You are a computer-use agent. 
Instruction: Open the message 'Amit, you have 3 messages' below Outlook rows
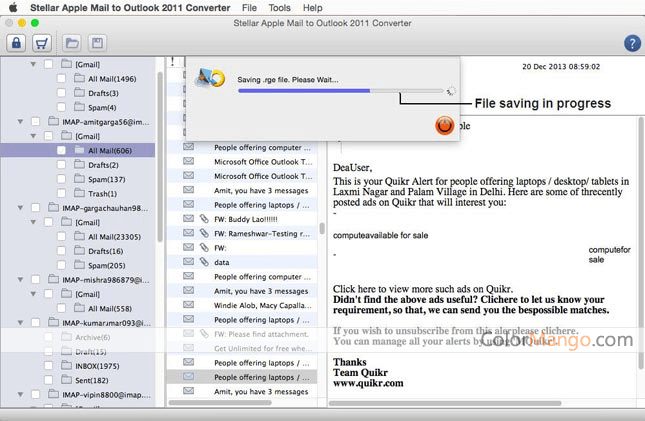[x=243, y=190]
